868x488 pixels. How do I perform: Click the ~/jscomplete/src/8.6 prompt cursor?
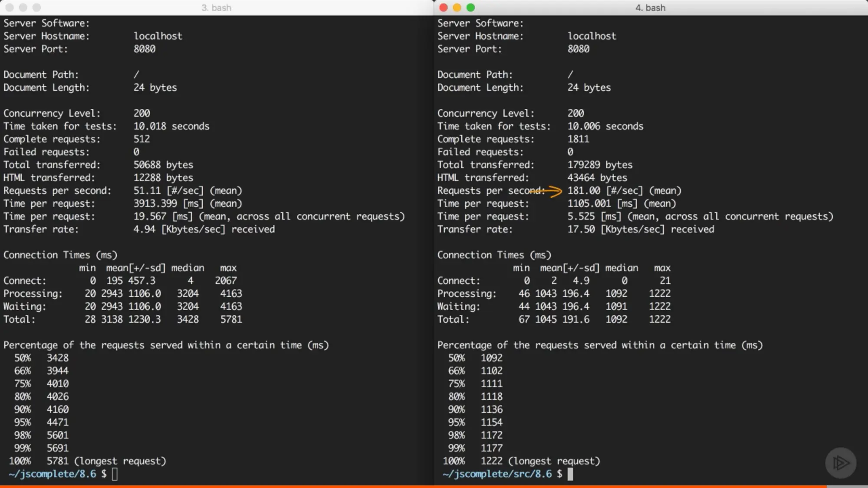570,474
